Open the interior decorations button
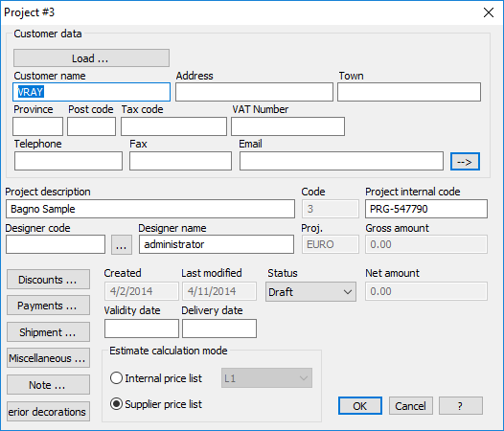Screen dimensions: 504x431 [48, 411]
